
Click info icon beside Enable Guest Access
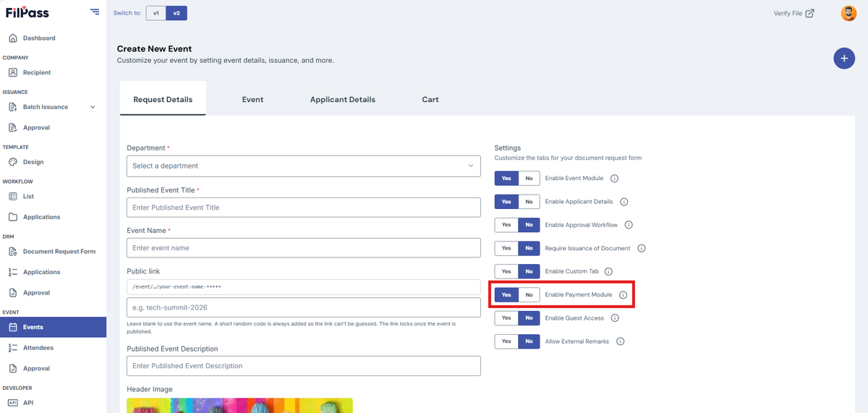[615, 318]
